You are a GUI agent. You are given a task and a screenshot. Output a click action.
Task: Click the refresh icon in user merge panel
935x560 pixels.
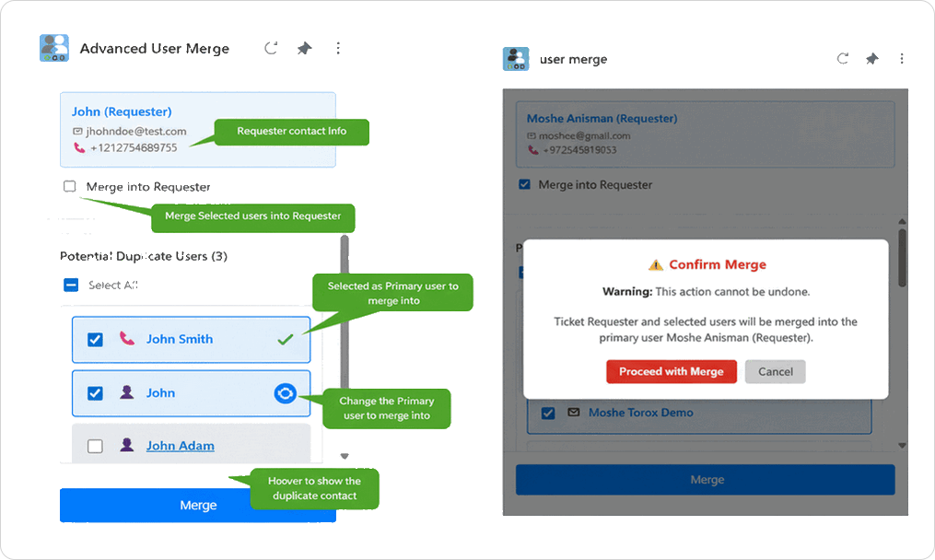coord(842,59)
